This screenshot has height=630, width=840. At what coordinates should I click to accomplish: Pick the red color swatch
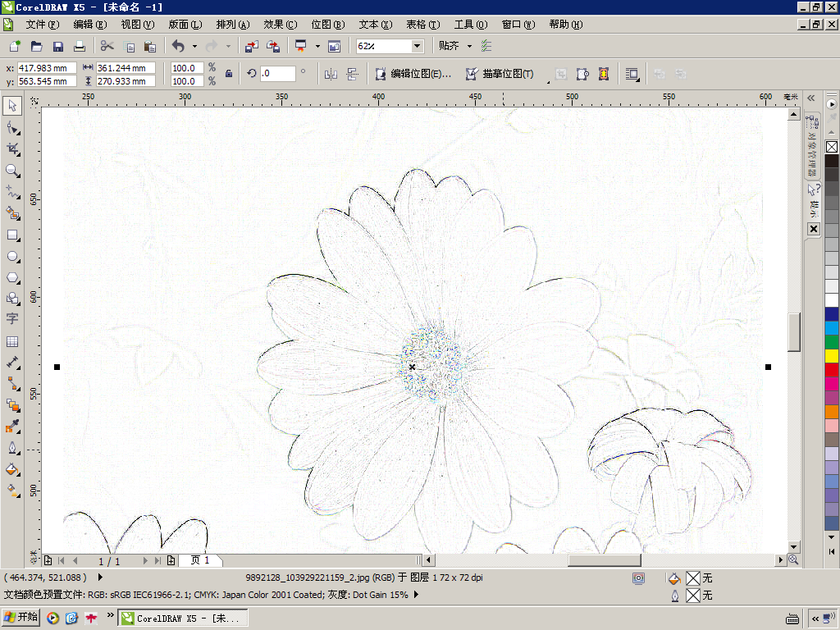[832, 369]
